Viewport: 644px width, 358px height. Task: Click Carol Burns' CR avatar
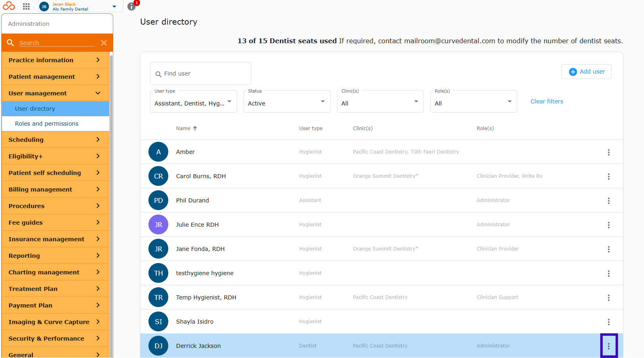[159, 176]
